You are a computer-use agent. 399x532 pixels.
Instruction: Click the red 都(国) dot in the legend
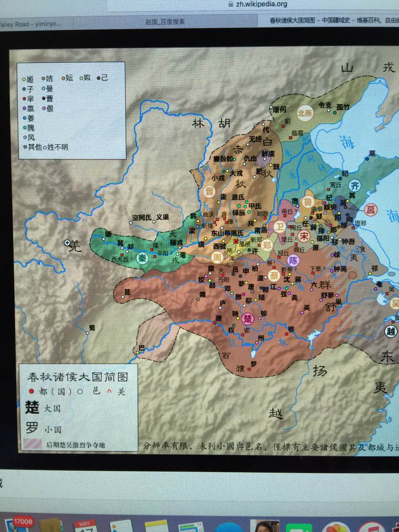coord(31,391)
